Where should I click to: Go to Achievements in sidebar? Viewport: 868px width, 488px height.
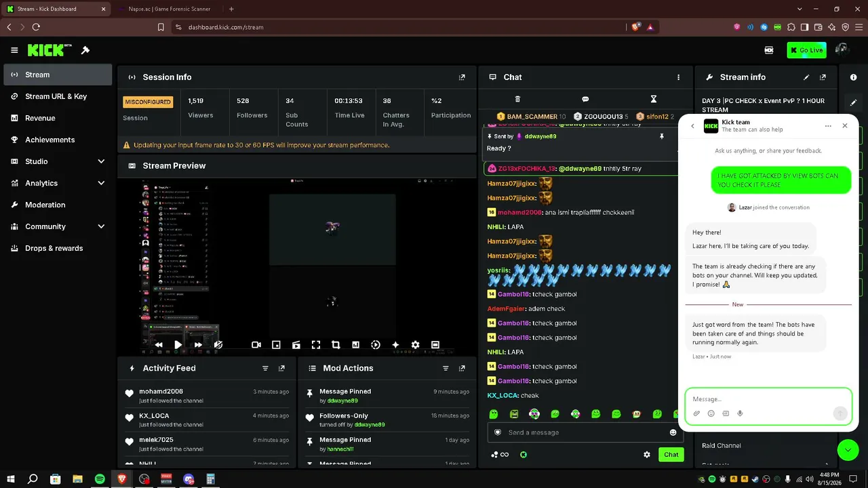pos(58,140)
